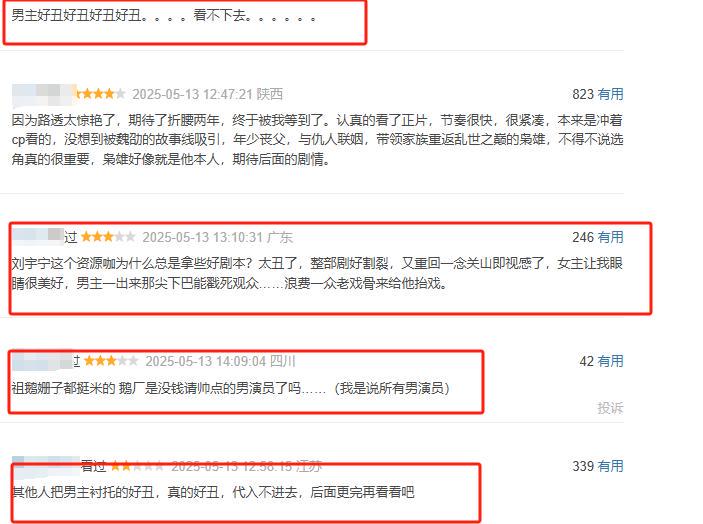
Task: Open blurred username of Jiangsu reviewer
Action: (x=46, y=465)
